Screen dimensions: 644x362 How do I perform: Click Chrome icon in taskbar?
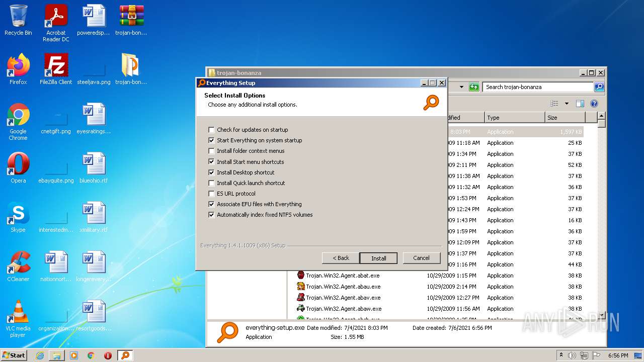tap(91, 355)
